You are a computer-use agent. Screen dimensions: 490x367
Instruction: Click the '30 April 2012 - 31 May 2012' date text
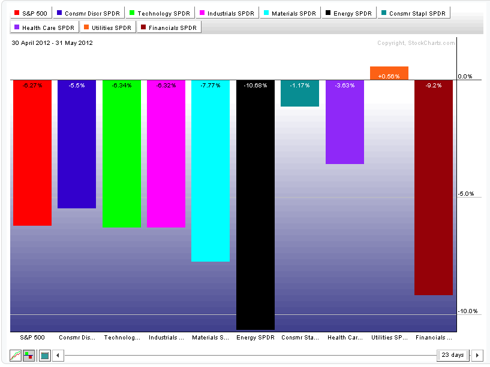(x=52, y=43)
